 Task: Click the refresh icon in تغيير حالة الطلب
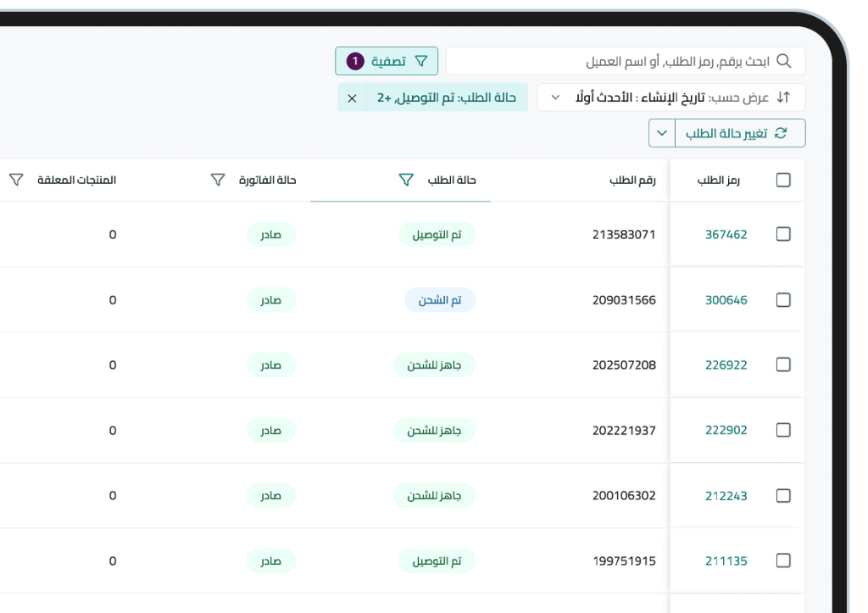coord(781,133)
